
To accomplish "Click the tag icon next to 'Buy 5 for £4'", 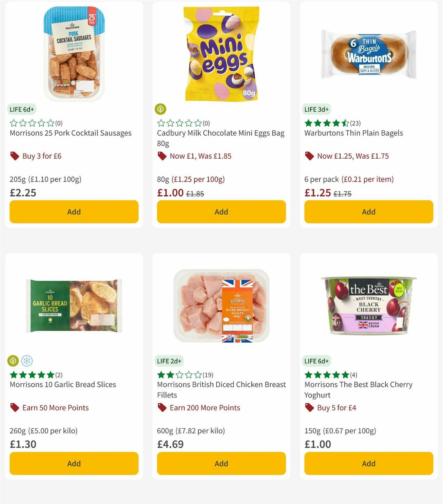I will [x=309, y=408].
